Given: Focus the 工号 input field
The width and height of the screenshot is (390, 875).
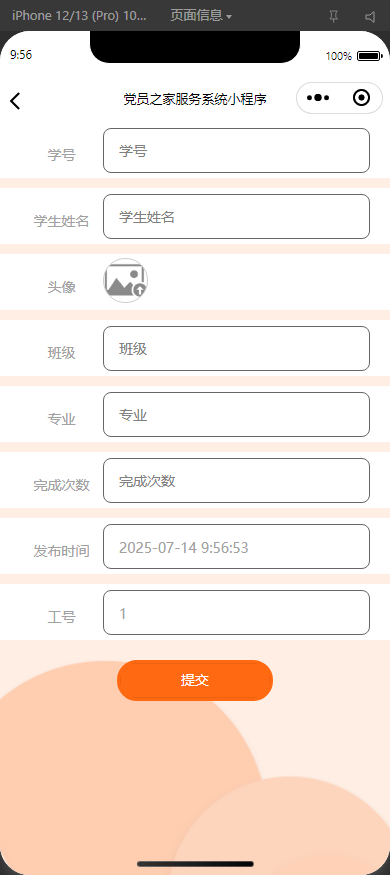Looking at the screenshot, I should coord(237,613).
